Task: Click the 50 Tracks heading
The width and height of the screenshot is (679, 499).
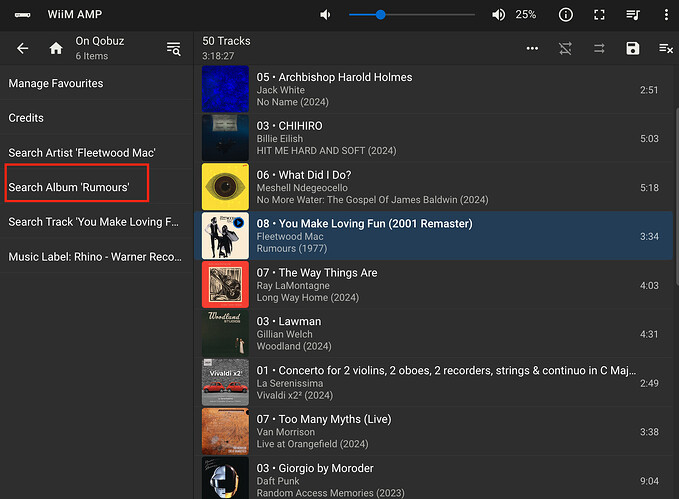Action: (226, 41)
